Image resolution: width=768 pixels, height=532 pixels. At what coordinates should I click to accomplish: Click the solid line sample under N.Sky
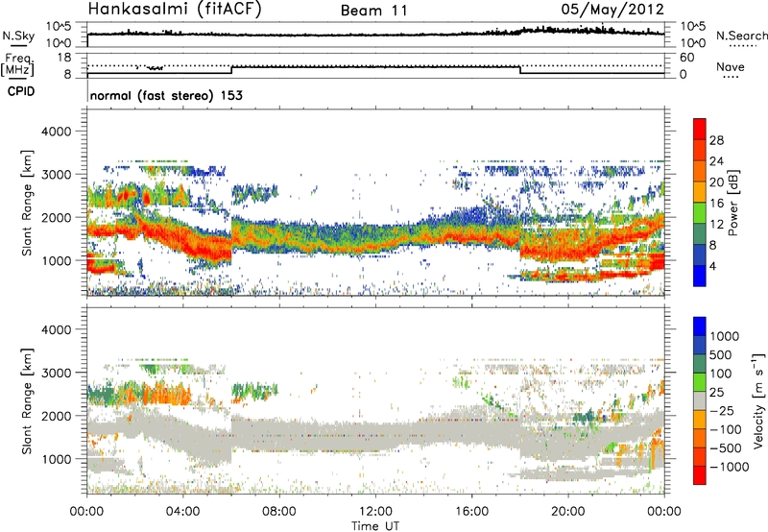18,45
